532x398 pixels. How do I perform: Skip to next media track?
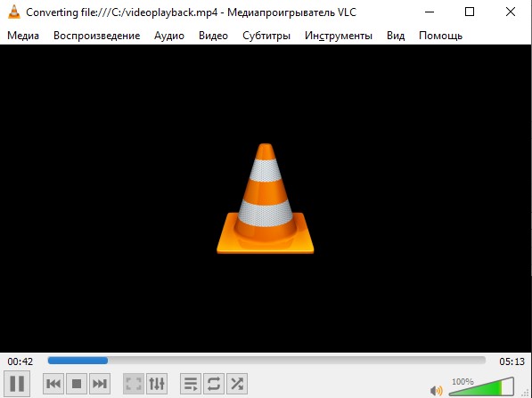tap(100, 384)
